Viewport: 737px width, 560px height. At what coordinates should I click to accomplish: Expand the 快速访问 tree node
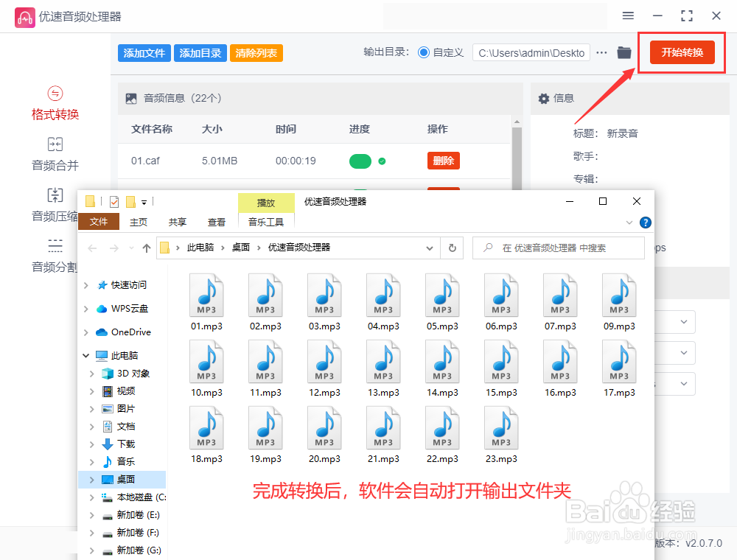(x=85, y=285)
